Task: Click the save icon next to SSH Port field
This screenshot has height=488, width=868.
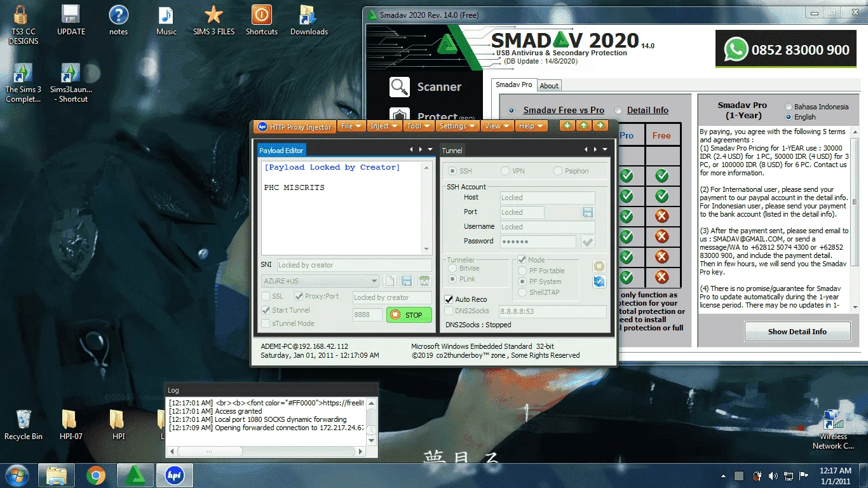Action: click(588, 212)
